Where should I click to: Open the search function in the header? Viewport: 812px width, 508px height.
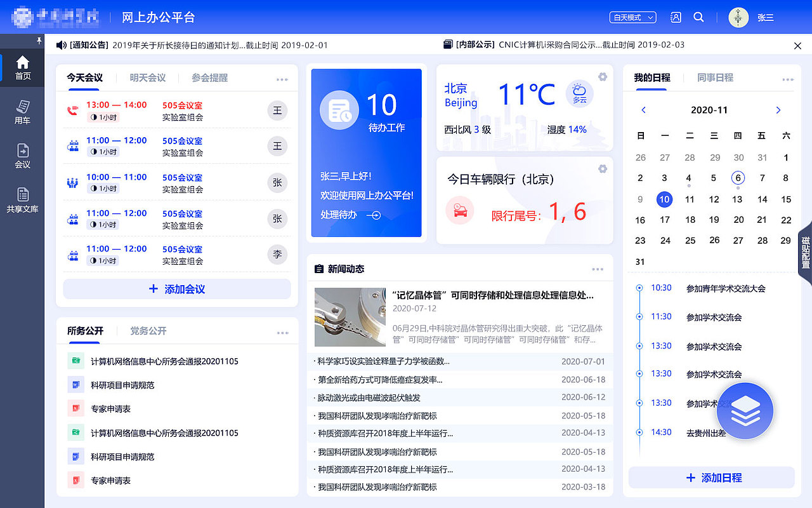pyautogui.click(x=698, y=17)
